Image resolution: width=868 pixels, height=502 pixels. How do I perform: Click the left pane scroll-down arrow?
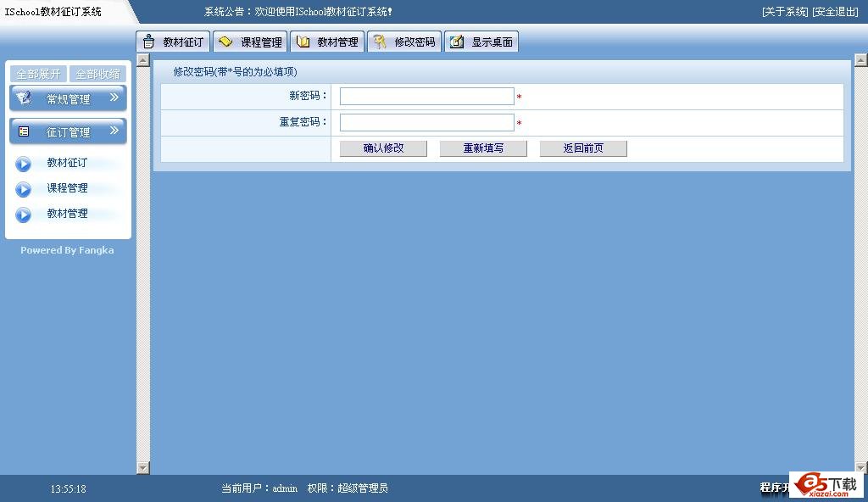pyautogui.click(x=142, y=468)
